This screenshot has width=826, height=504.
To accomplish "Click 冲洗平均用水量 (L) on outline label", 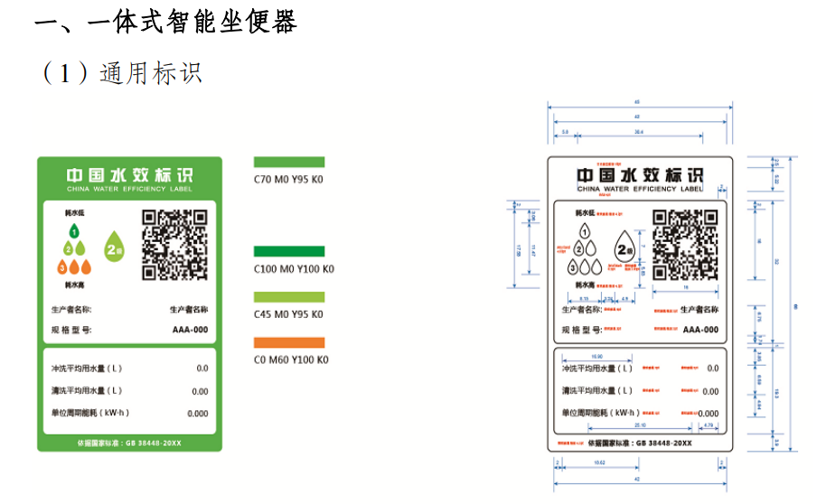I will tap(596, 369).
